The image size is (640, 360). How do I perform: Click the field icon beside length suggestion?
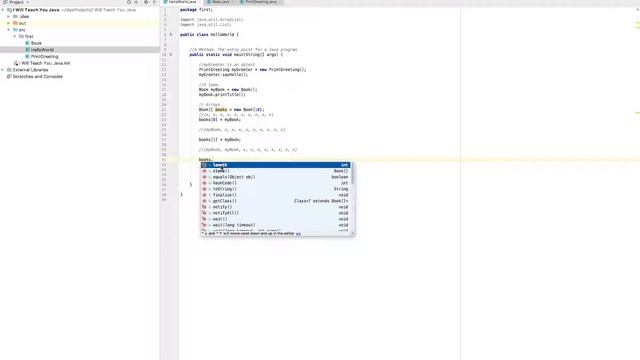tap(204, 165)
